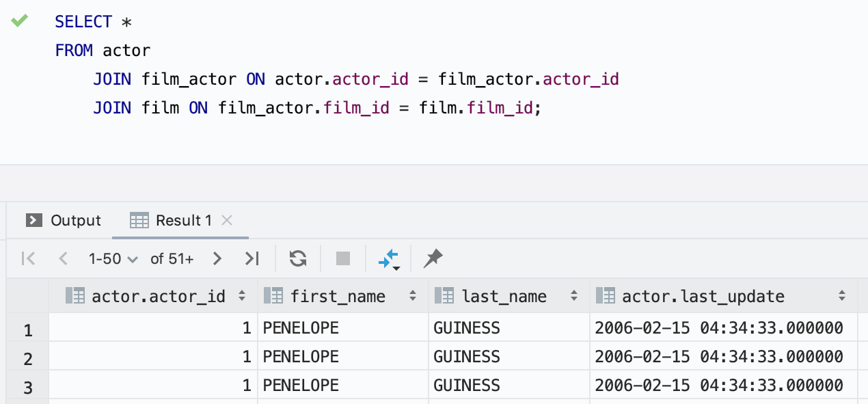
Task: Sort by actor.actor_id column arrows
Action: pos(241,296)
